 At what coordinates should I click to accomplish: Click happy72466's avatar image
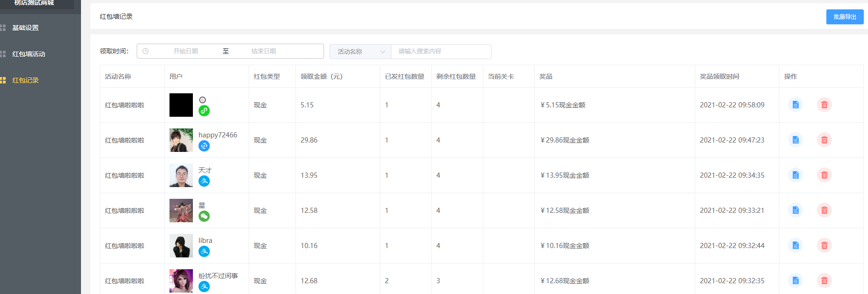[181, 140]
